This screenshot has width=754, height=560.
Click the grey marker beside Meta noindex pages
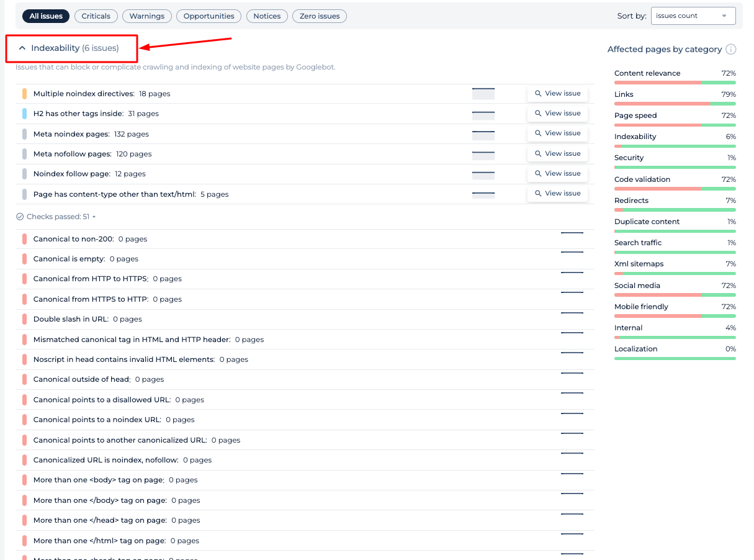[24, 134]
